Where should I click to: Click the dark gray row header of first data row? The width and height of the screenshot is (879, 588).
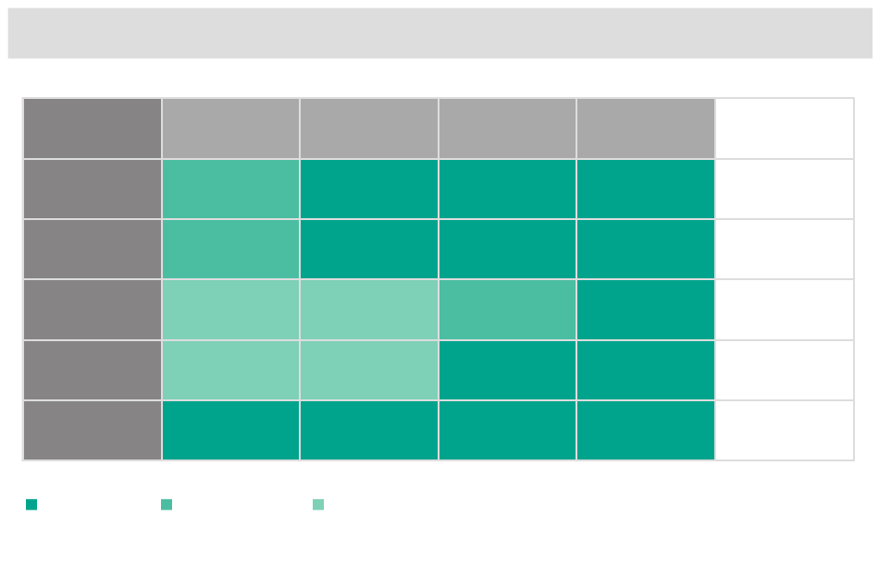point(93,190)
